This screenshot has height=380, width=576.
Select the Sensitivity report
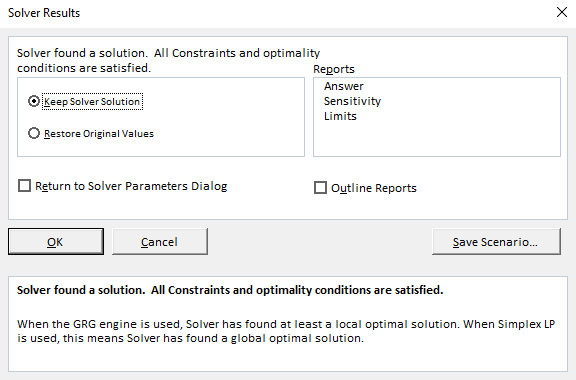click(x=352, y=101)
